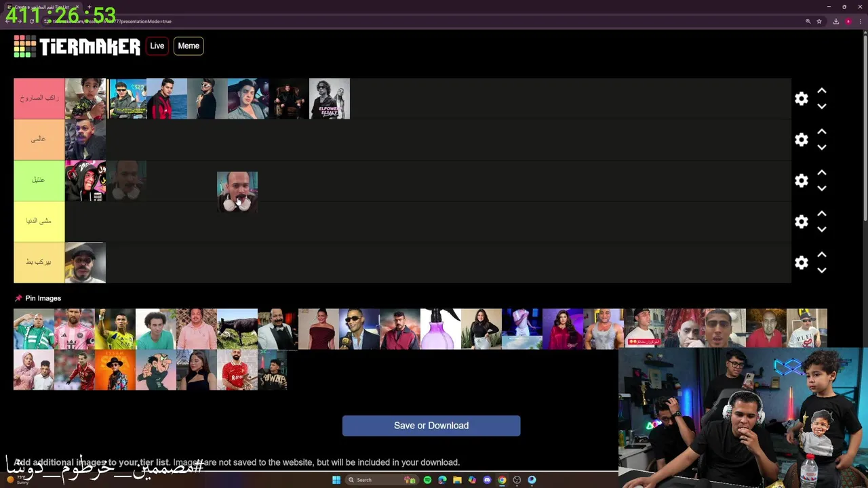Select the bald man in red shirt thumbnail
This screenshot has width=868, height=488.
(x=766, y=329)
